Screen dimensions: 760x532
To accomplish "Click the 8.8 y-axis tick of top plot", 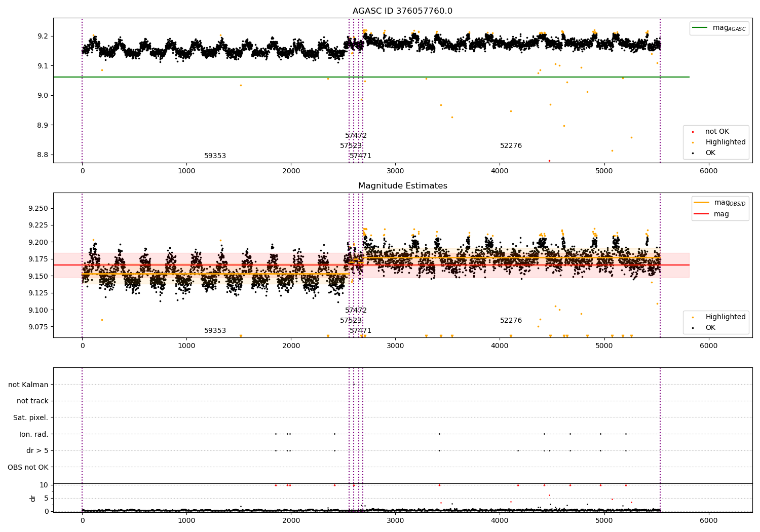I will coord(43,155).
